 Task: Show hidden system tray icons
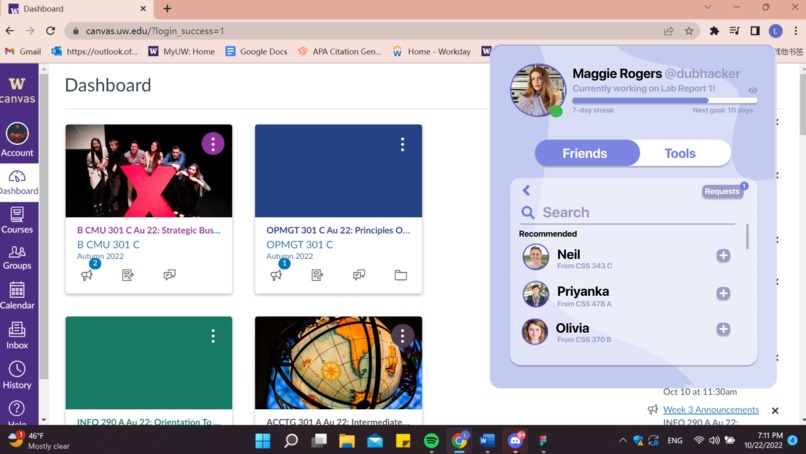pos(622,440)
